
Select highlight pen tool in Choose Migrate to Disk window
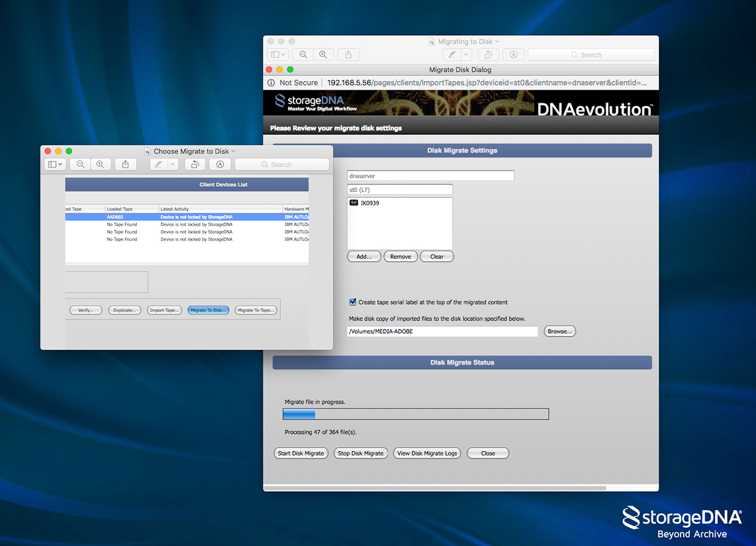point(158,164)
